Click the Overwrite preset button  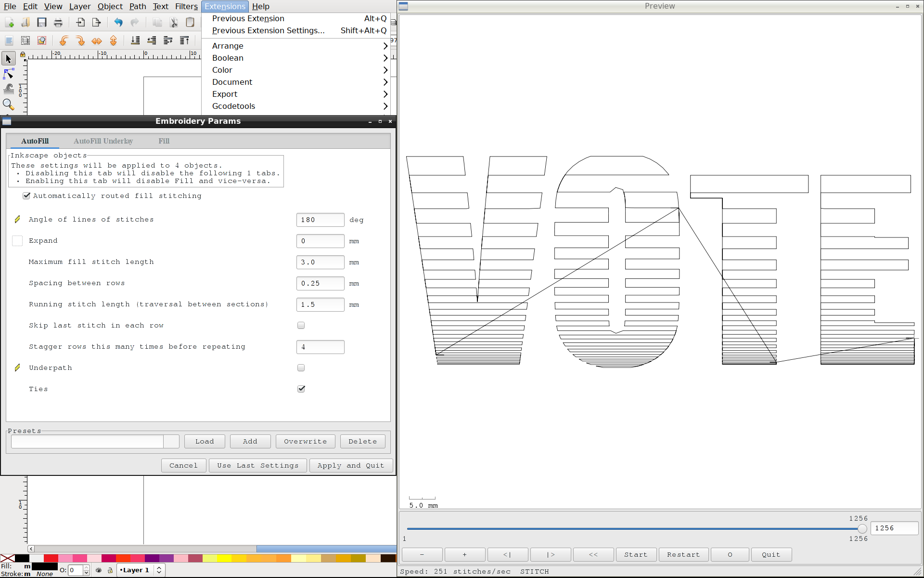[x=306, y=442]
